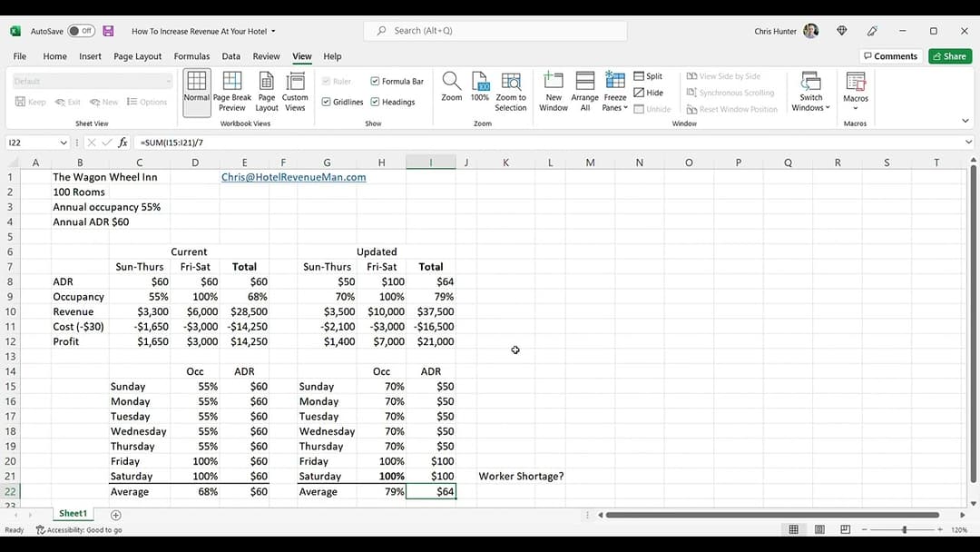The image size is (980, 552).
Task: Set zoom to 100% icon
Action: tap(480, 81)
